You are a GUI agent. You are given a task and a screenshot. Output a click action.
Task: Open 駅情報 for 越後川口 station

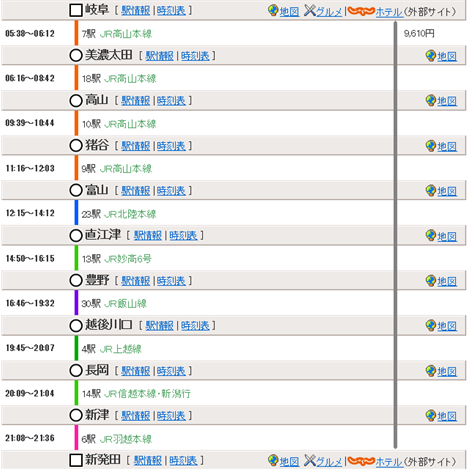pos(160,325)
